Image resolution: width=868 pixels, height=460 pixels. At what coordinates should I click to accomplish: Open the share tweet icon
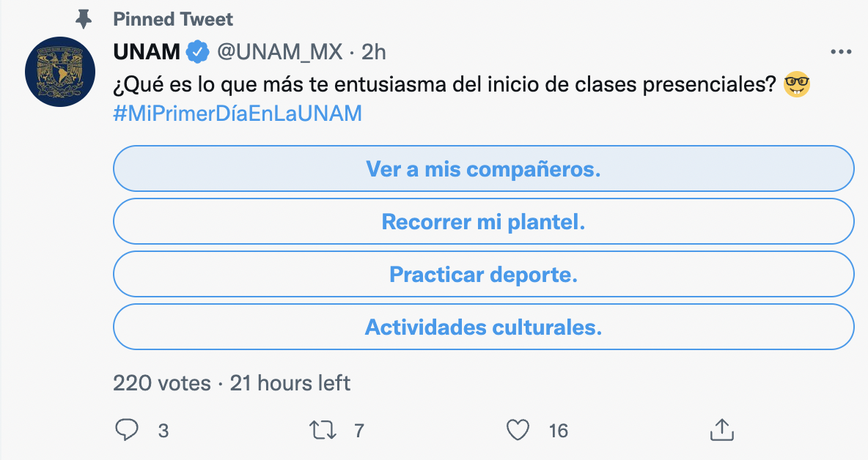point(722,429)
